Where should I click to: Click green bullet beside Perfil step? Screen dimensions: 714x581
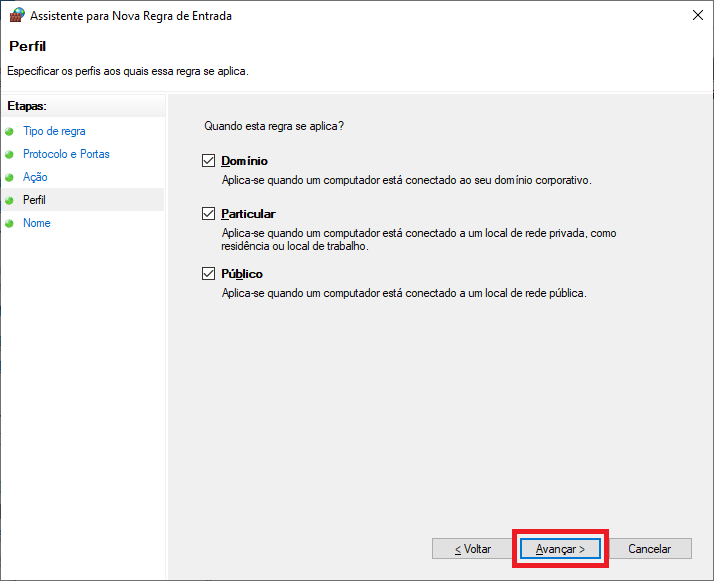coord(9,200)
